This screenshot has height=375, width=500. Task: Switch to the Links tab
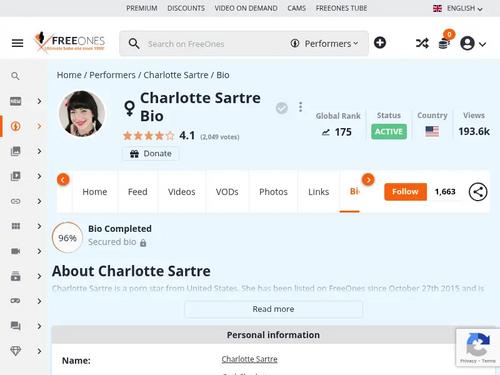tap(318, 192)
